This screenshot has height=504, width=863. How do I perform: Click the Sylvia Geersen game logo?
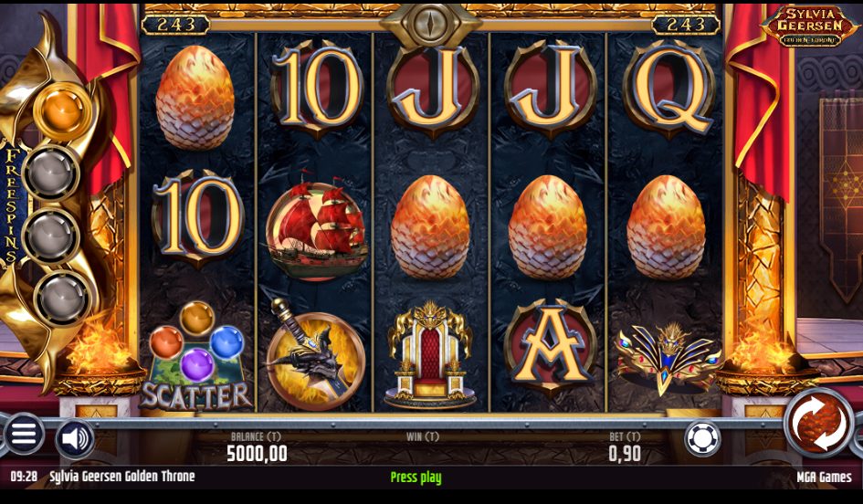point(809,26)
